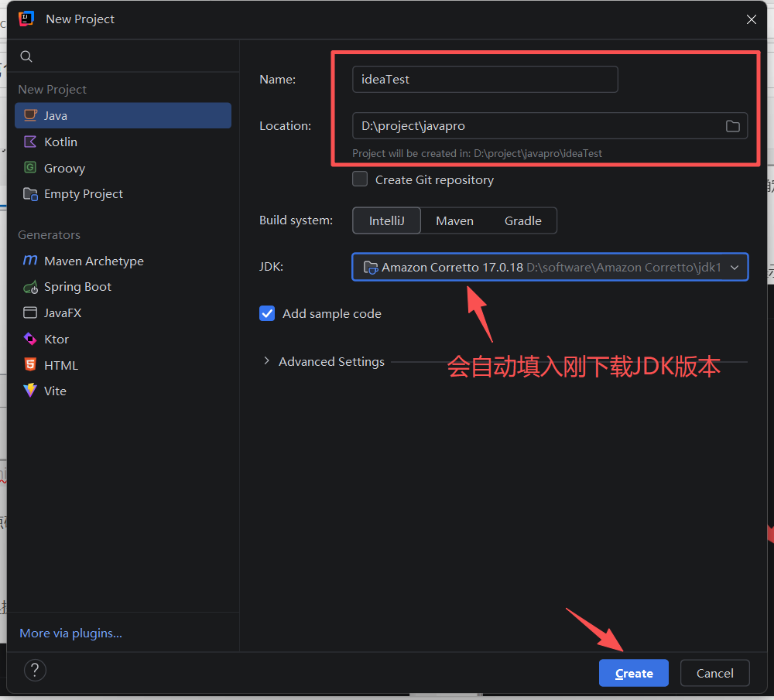Choose Maven Archetype generator

[x=123, y=261]
